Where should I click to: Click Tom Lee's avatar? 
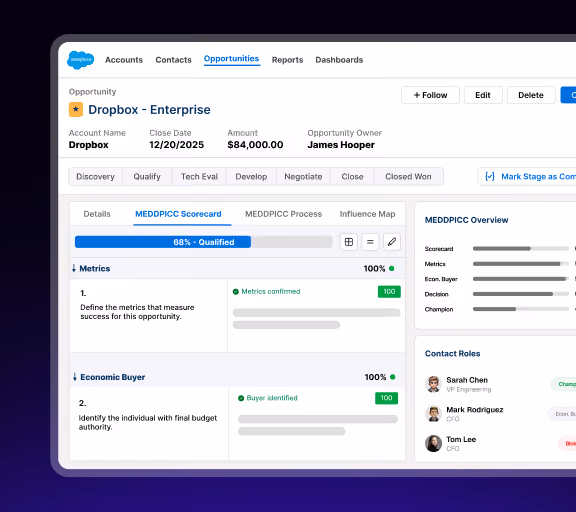(x=433, y=443)
